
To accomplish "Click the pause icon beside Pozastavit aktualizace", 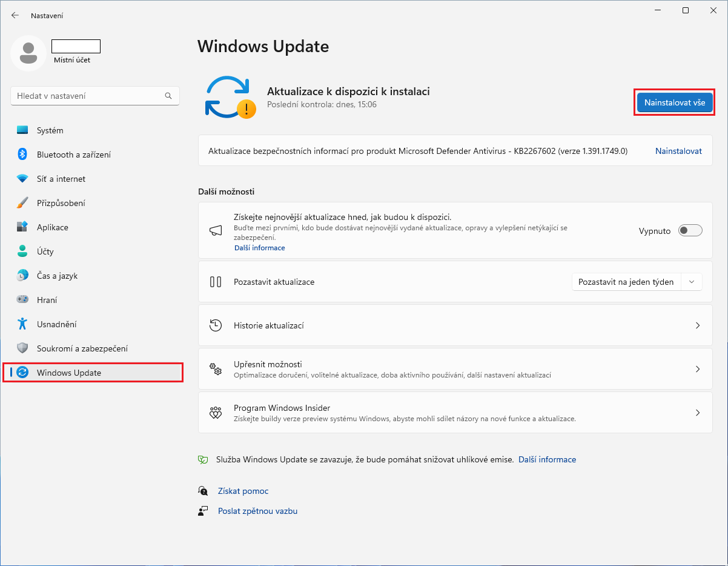I will (x=216, y=282).
